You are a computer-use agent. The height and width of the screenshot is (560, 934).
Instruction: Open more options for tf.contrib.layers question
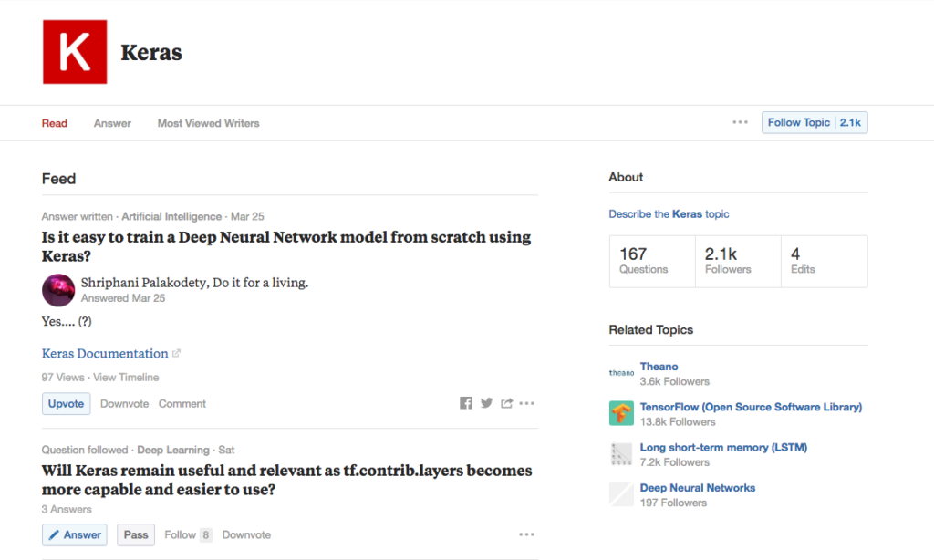[526, 534]
